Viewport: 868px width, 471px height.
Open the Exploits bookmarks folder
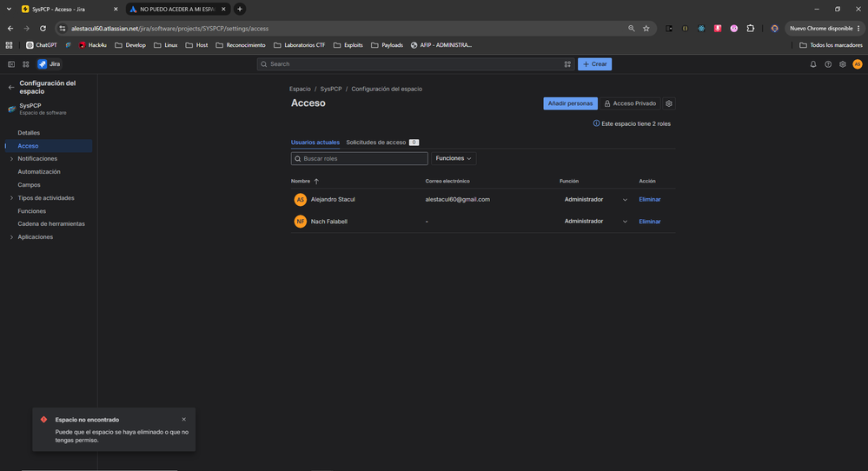tap(348, 45)
